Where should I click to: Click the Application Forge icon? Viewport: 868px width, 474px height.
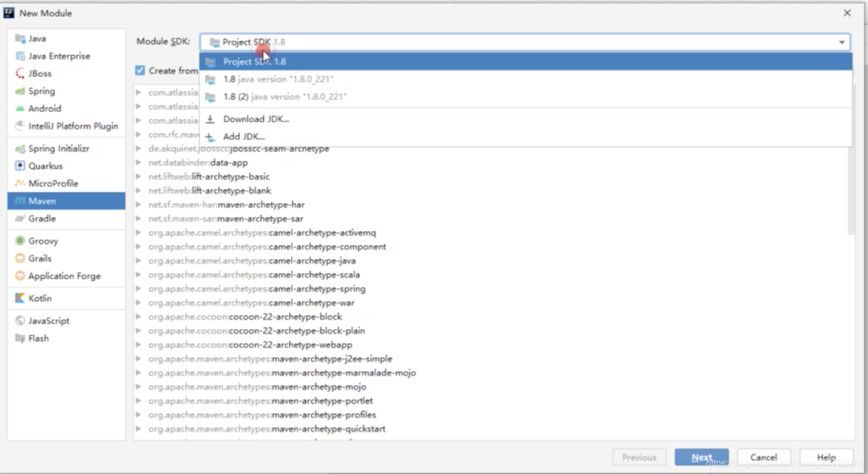click(20, 276)
